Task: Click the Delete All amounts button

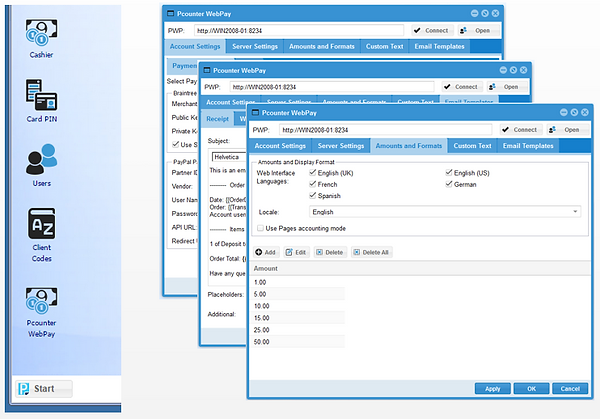Action: pyautogui.click(x=371, y=252)
